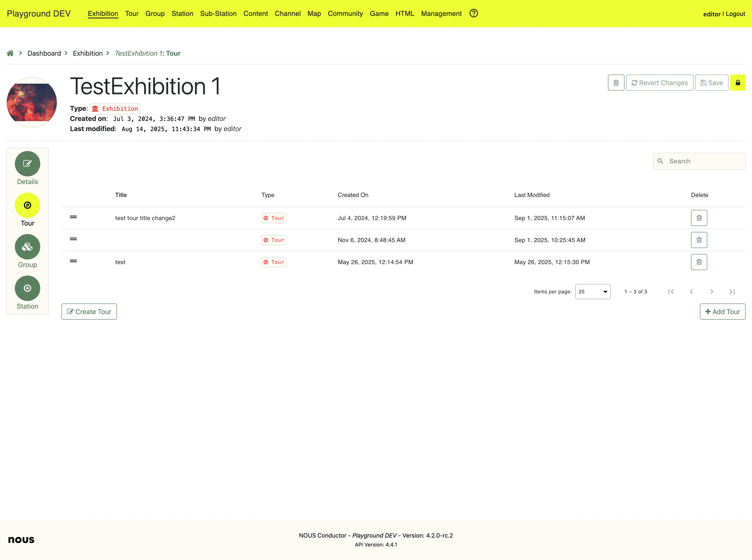Toggle the yellow lock button
This screenshot has height=560, width=752.
(x=737, y=83)
